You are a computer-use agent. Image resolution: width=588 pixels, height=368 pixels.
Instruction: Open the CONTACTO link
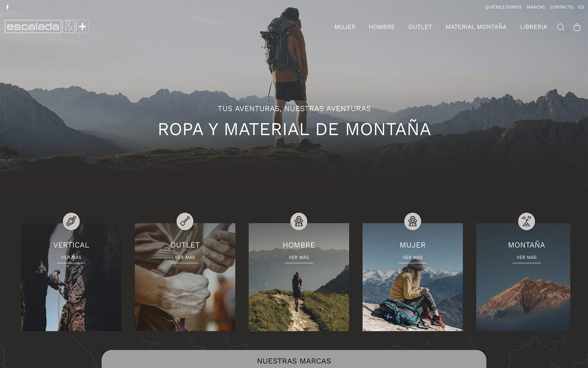561,7
